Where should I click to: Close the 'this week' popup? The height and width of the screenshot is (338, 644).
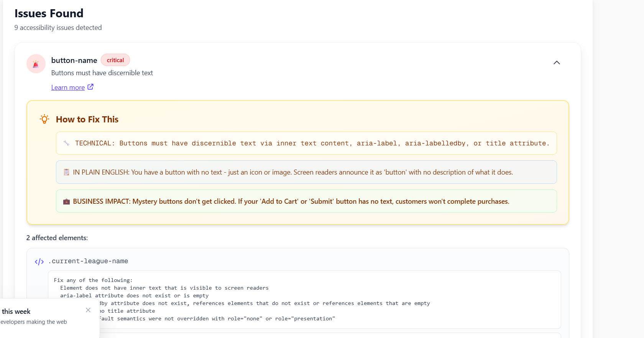(88, 310)
